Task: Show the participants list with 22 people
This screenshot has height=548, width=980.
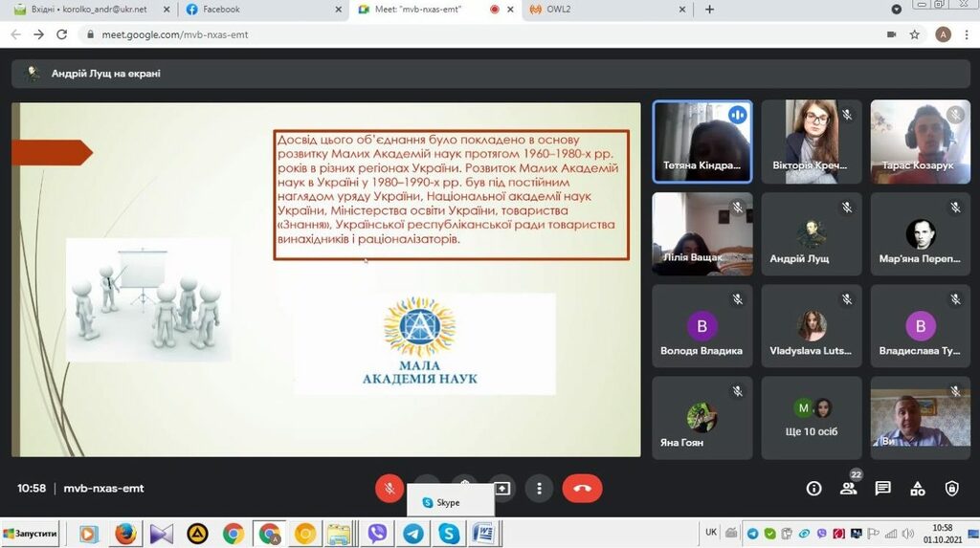Action: tap(848, 488)
